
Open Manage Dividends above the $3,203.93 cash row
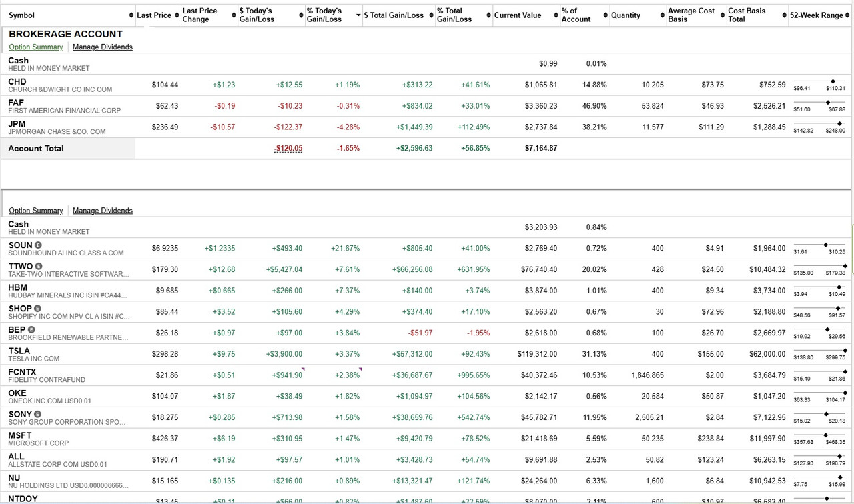coord(103,210)
